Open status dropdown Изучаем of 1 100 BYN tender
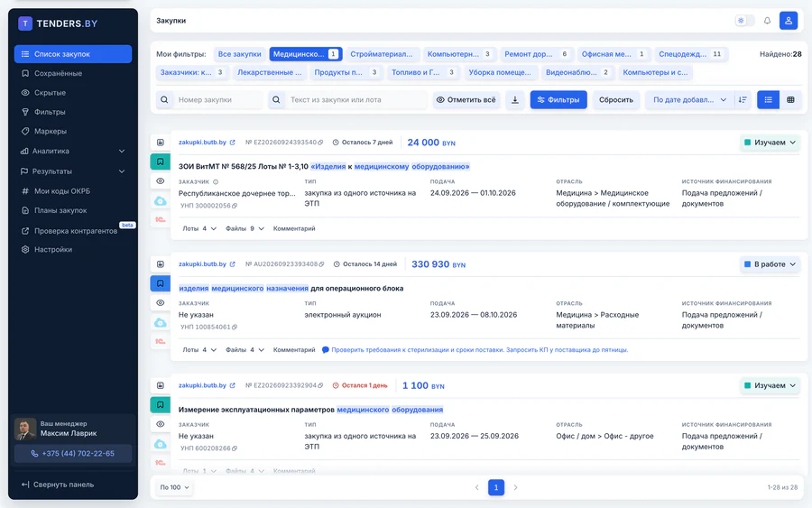 tap(770, 385)
